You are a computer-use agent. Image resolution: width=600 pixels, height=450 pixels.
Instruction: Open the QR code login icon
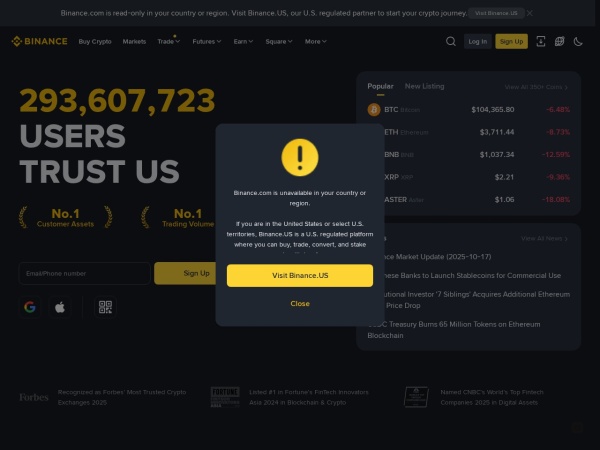pos(105,307)
